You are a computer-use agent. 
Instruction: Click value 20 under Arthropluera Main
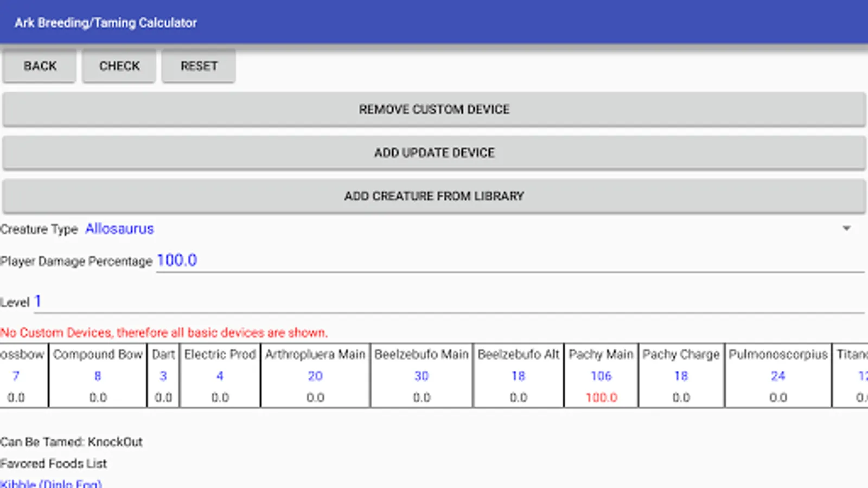315,376
